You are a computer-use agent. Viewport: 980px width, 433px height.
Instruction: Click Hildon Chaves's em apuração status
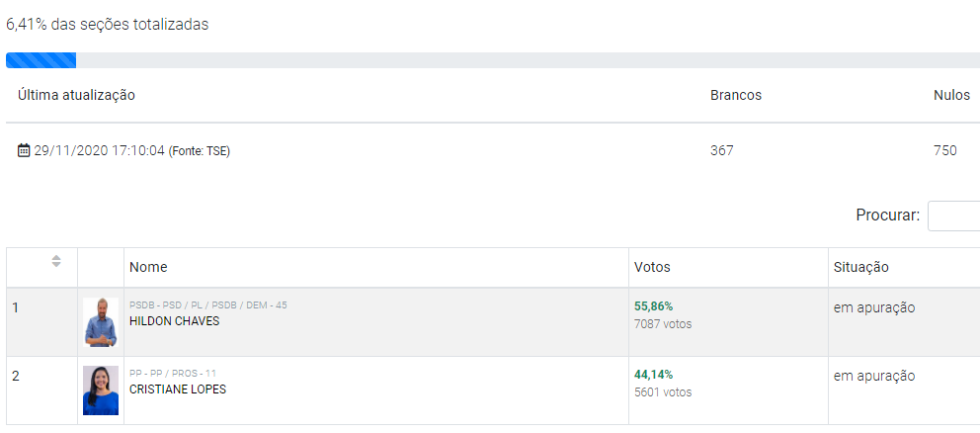[874, 307]
